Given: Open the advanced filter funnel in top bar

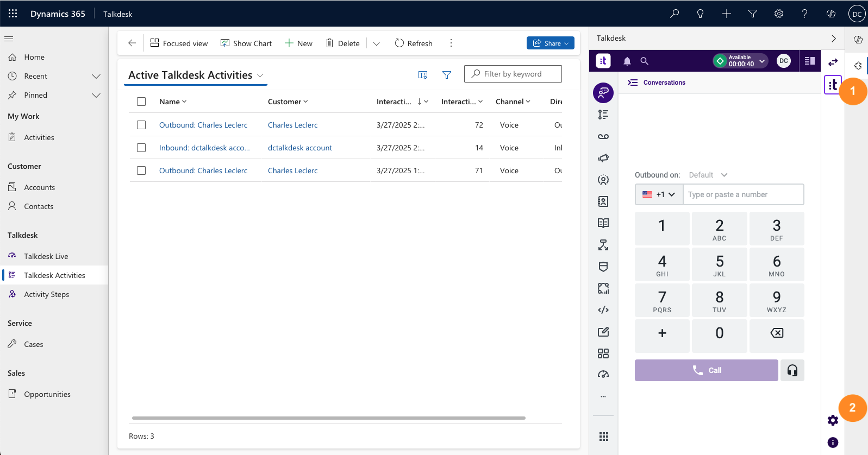Looking at the screenshot, I should point(753,14).
